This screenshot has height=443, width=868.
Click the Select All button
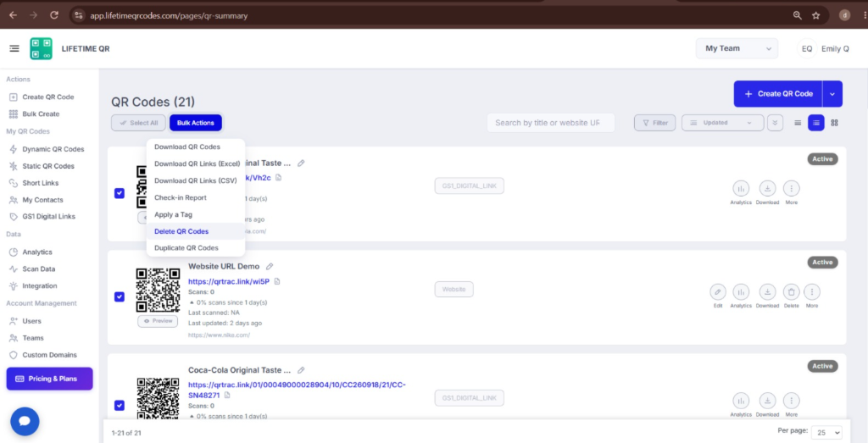click(x=138, y=123)
